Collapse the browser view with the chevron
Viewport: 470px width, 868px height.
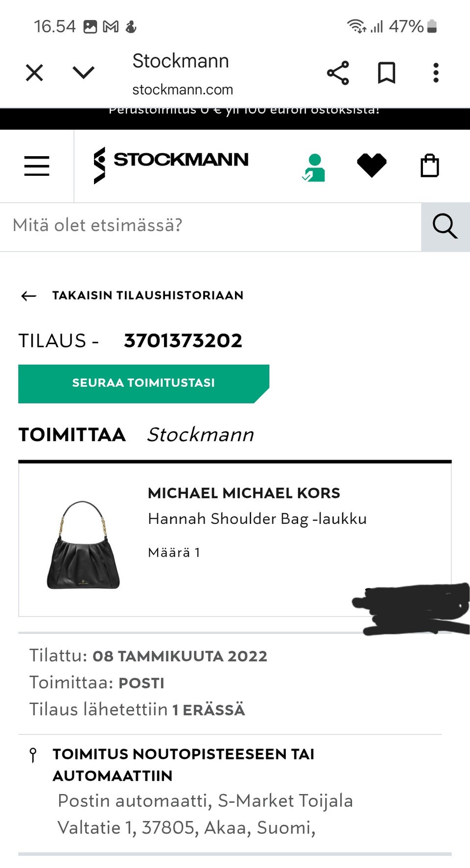(x=83, y=71)
